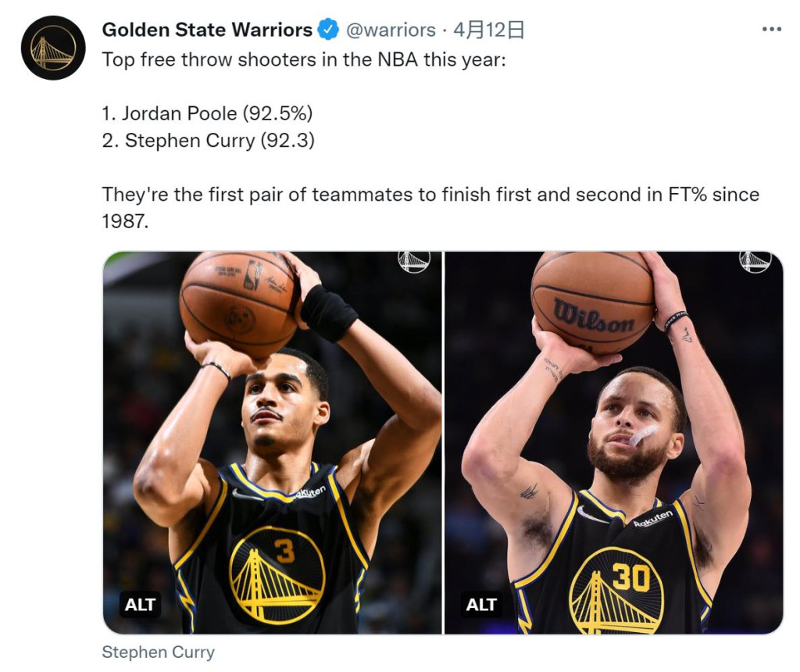This screenshot has width=800, height=672.
Task: Open Golden State Warriors display name
Action: (207, 30)
